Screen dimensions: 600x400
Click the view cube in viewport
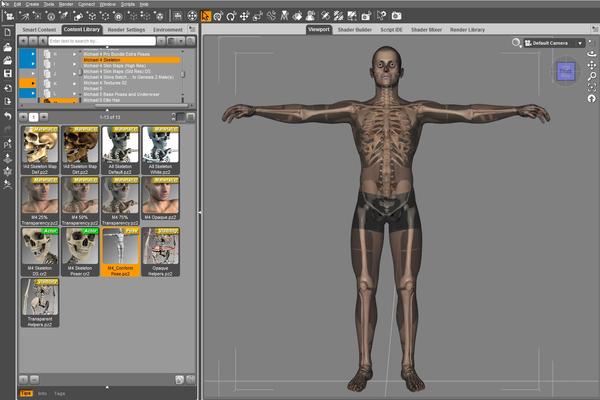pos(565,70)
